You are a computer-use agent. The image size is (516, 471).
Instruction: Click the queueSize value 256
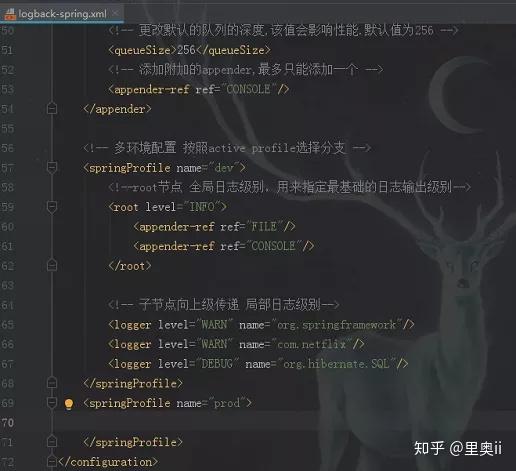(186, 50)
